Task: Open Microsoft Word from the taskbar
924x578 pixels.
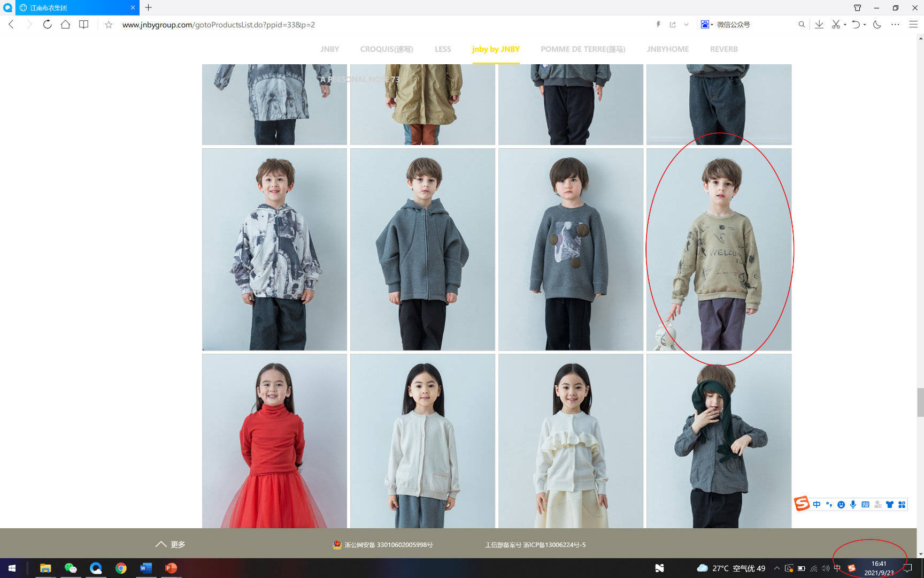Action: pyautogui.click(x=146, y=568)
